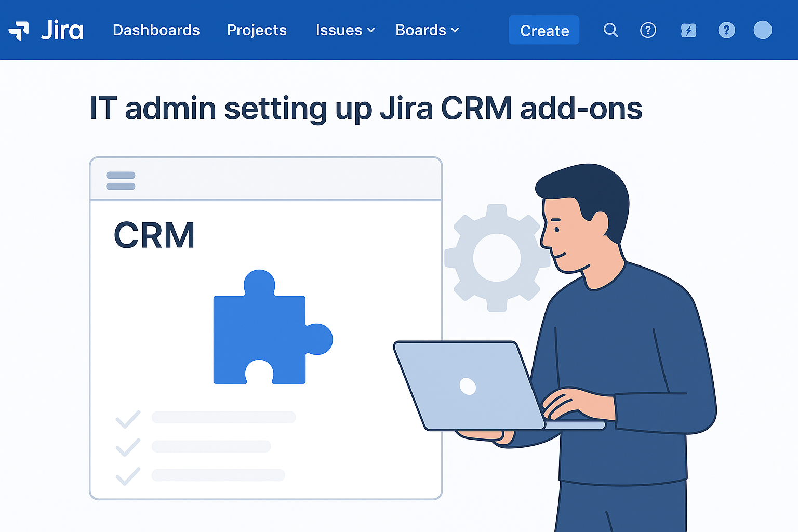Expand the Issues dropdown
Screen dimensions: 798x532
pyautogui.click(x=345, y=30)
